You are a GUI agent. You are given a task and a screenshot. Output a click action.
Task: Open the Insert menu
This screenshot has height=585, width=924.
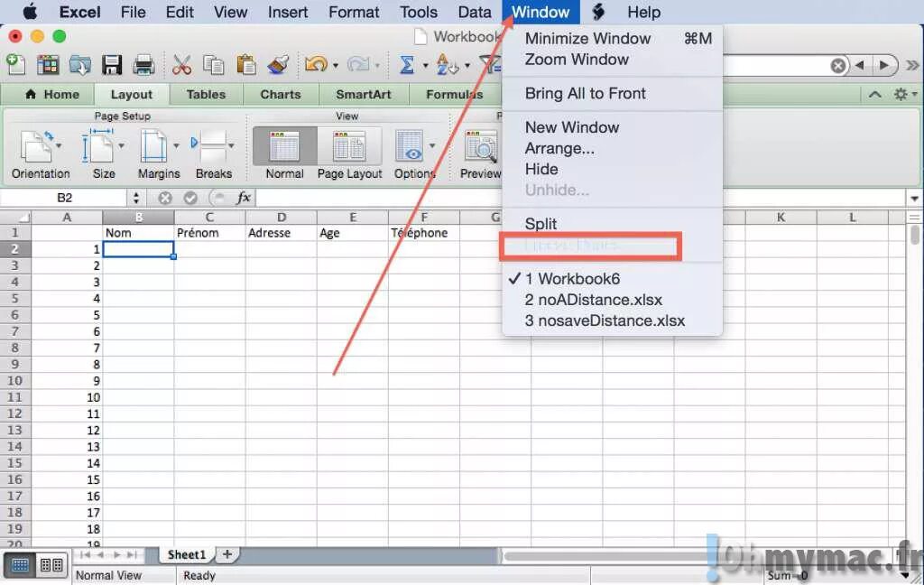pyautogui.click(x=288, y=12)
